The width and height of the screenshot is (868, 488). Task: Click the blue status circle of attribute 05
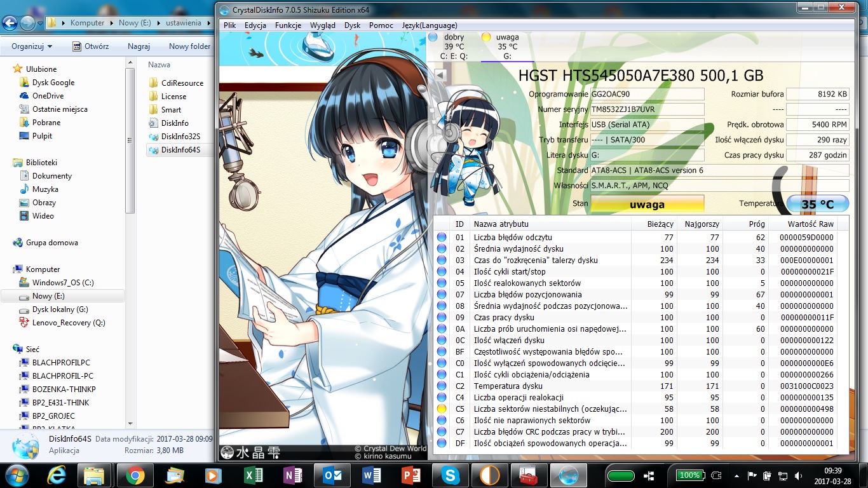(442, 283)
